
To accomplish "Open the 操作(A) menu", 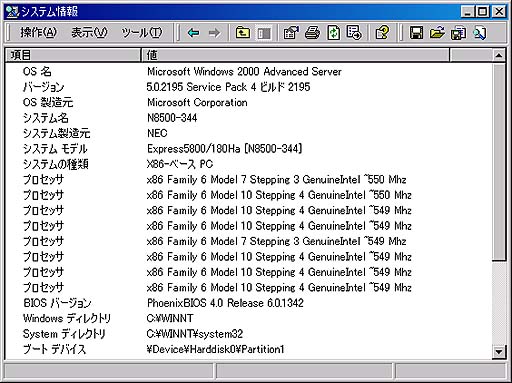I will pyautogui.click(x=38, y=33).
